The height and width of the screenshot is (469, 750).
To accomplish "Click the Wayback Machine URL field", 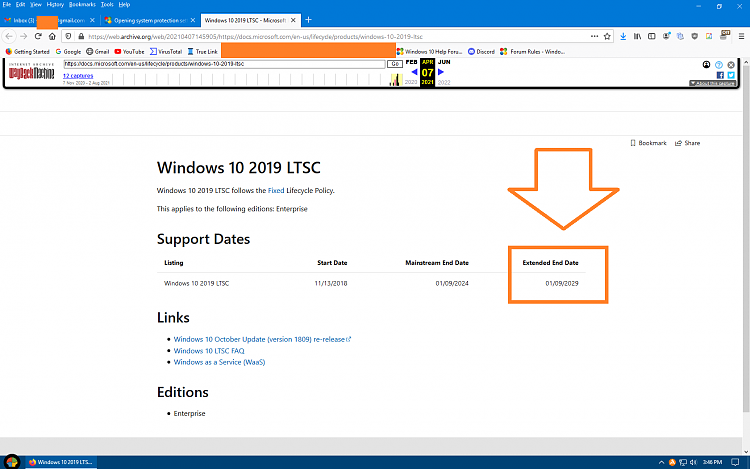I will pyautogui.click(x=224, y=64).
